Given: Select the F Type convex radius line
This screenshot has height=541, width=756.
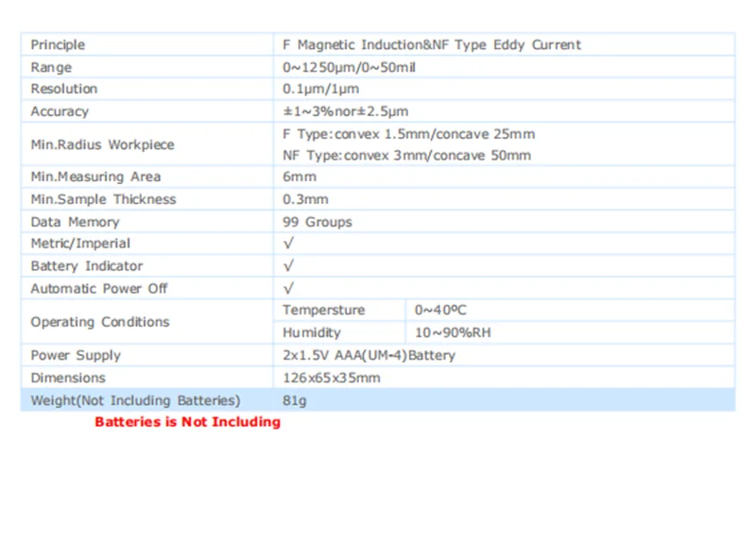Looking at the screenshot, I should click(x=409, y=134).
